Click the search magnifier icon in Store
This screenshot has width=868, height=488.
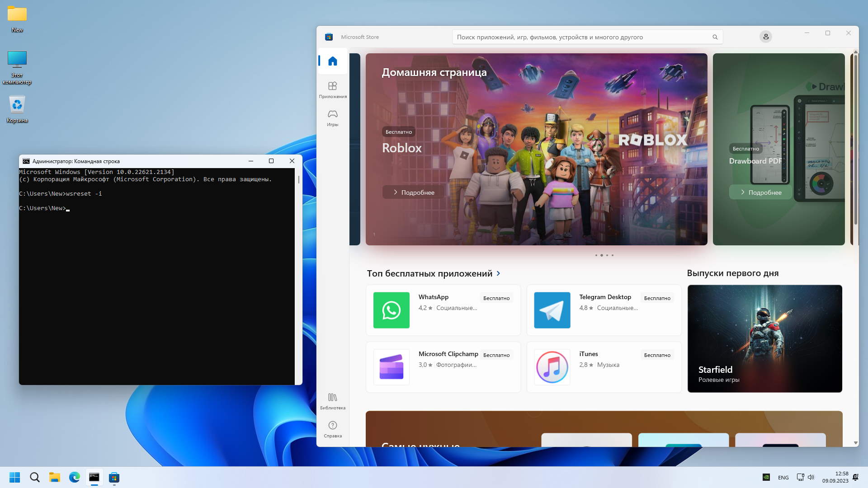(715, 37)
